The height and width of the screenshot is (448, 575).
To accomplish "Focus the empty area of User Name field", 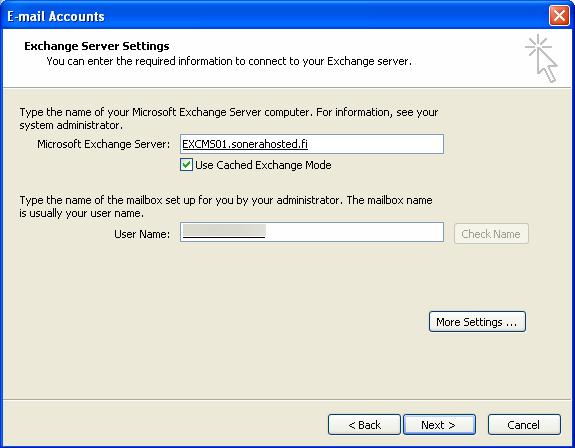I will point(354,232).
